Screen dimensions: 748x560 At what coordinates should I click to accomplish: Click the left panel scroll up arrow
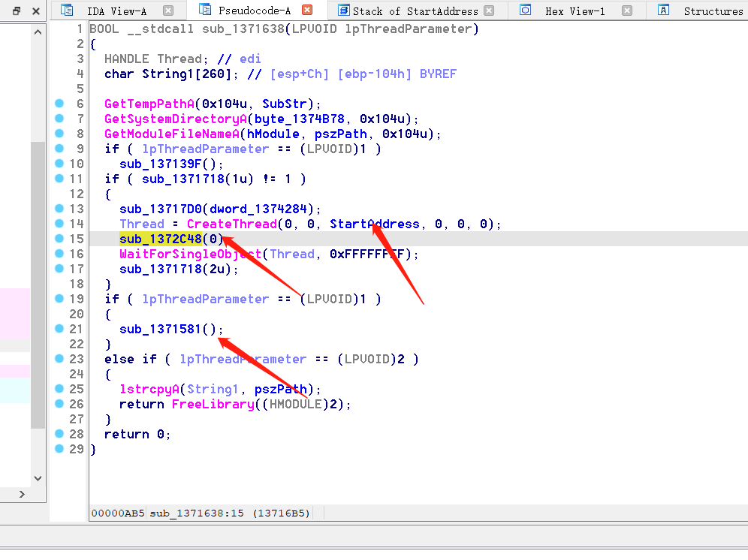[x=38, y=32]
